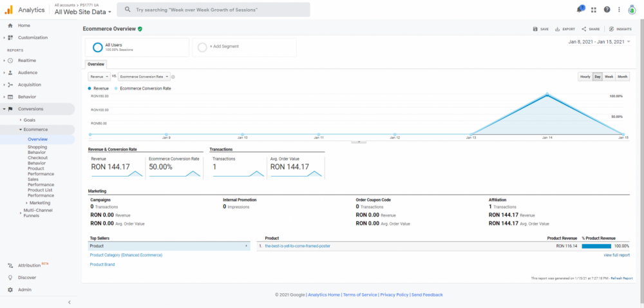Click the Conversions flag icon
The width and height of the screenshot is (644, 308).
click(10, 109)
